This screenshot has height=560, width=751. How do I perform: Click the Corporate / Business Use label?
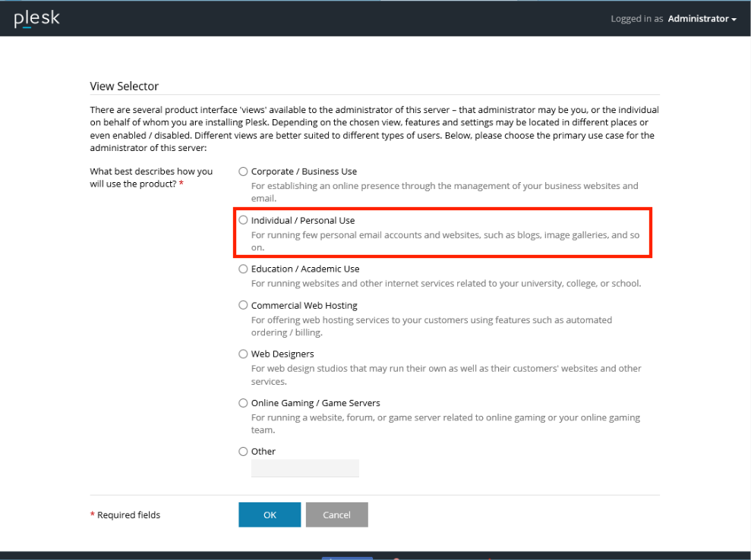point(305,171)
